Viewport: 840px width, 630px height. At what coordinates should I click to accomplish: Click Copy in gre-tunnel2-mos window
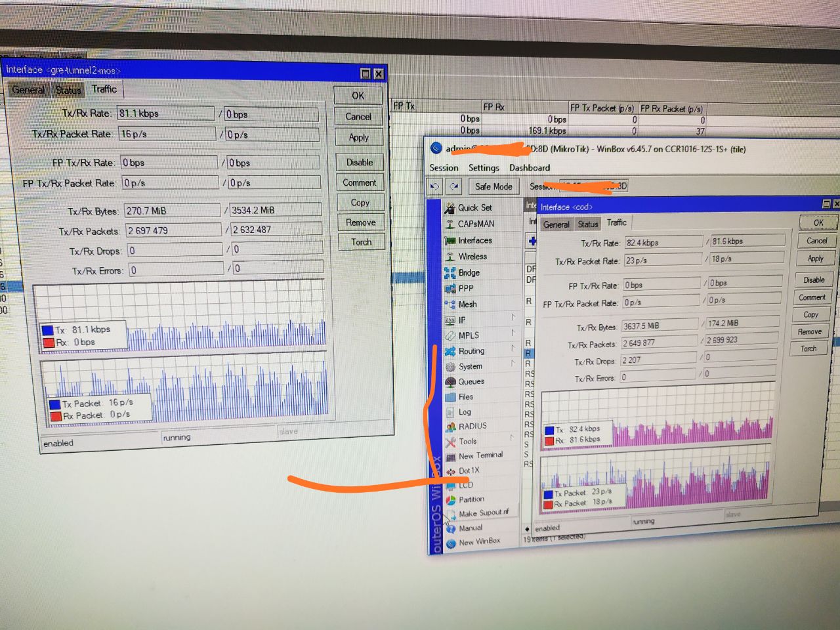coord(360,203)
